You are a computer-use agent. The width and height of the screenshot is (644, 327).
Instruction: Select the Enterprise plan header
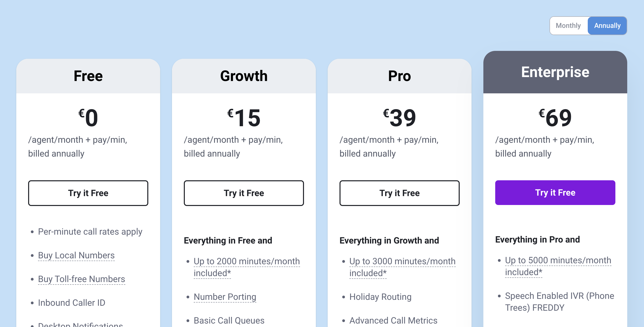pos(555,72)
